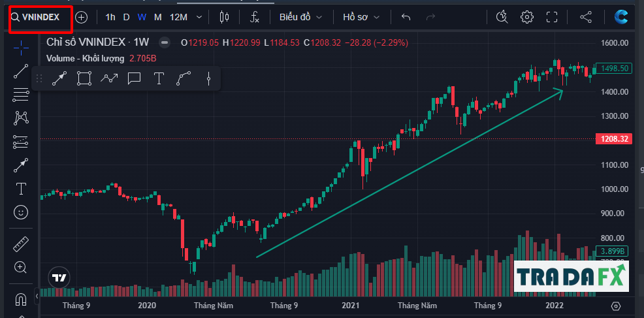
Task: Select the arrow tool in left sidebar
Action: [21, 166]
